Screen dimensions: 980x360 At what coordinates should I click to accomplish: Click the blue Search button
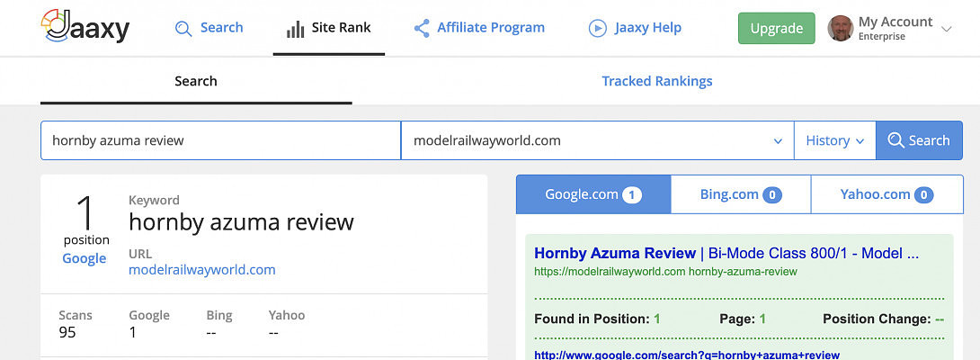point(918,140)
